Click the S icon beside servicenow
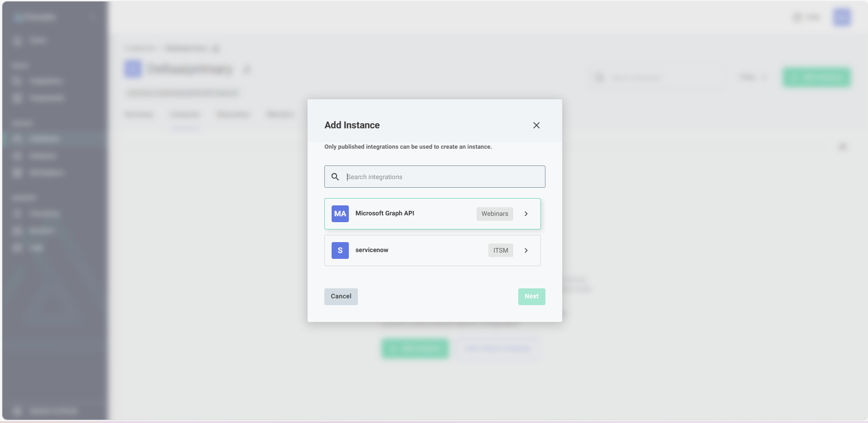868x423 pixels. coord(340,250)
